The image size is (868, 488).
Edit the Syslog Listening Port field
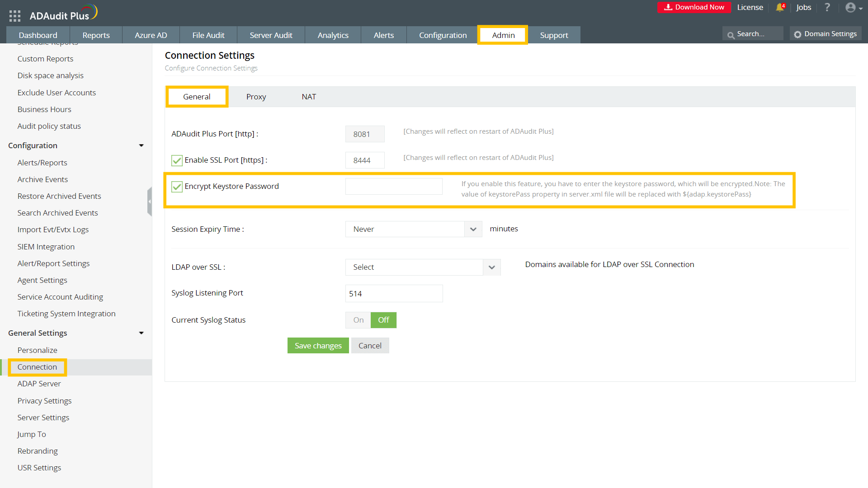click(393, 293)
